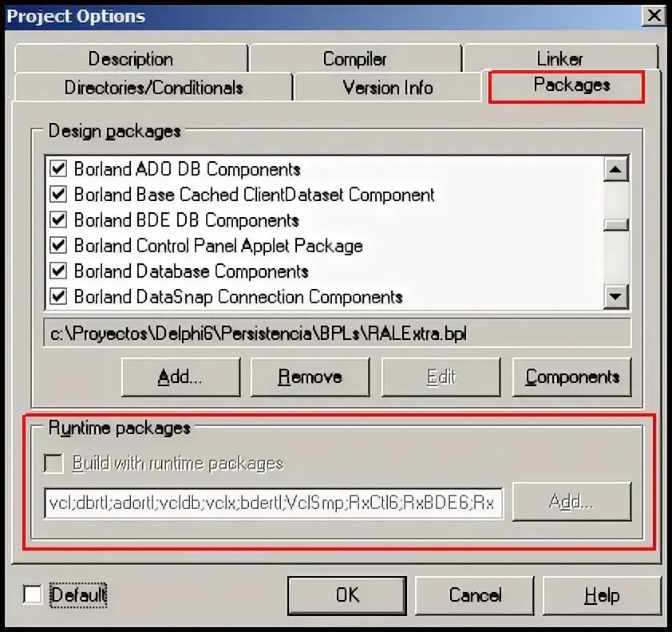Select Borland ADO DB Components row text

188,169
